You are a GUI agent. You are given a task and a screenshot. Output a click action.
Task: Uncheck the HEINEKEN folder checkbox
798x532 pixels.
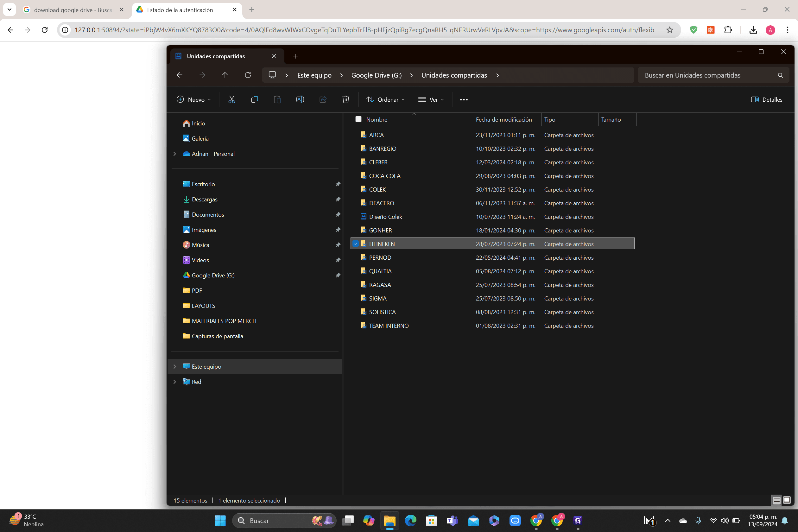356,244
